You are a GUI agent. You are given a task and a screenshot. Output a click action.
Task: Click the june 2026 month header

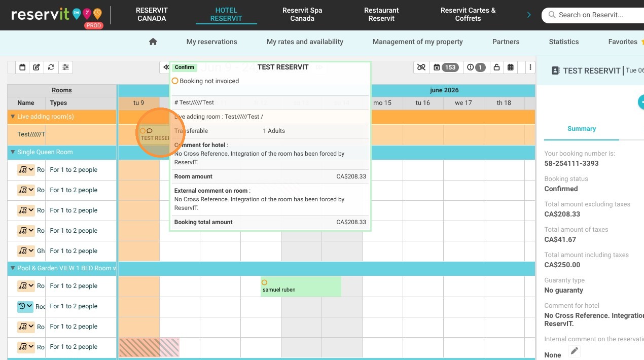click(444, 90)
